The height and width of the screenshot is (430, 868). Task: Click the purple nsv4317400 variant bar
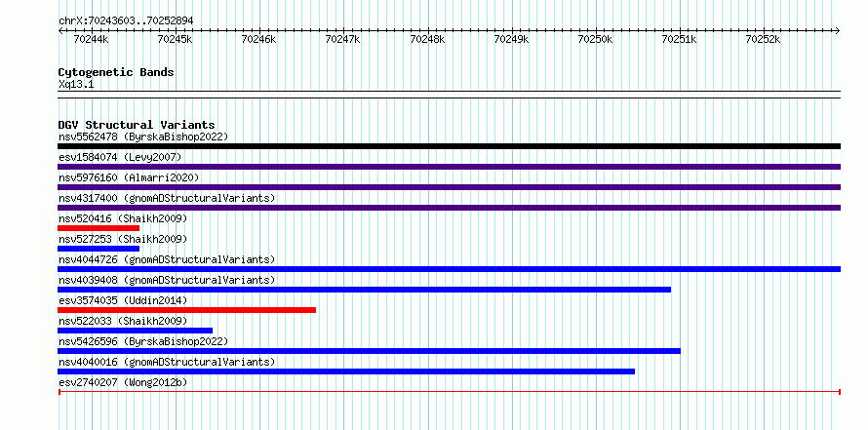click(x=449, y=208)
